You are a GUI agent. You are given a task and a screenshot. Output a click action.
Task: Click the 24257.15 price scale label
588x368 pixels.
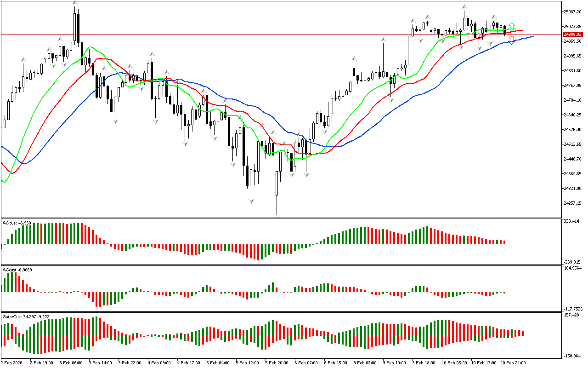click(x=572, y=203)
